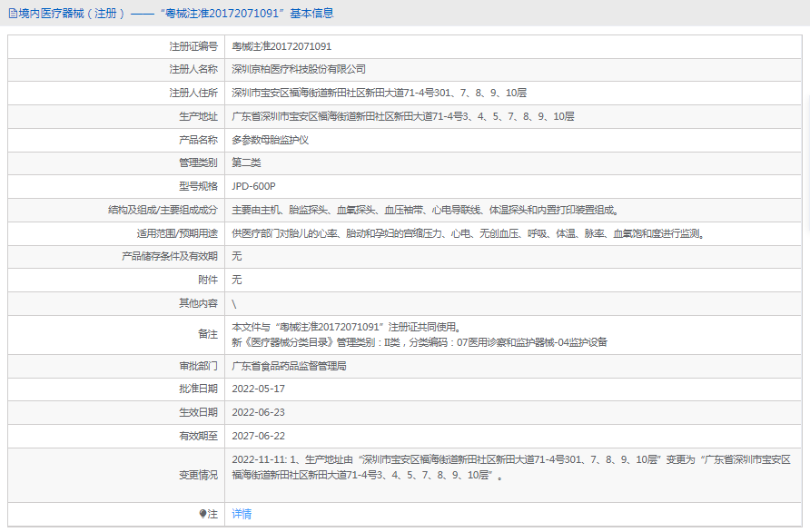Click the 注册人住所 address value
This screenshot has height=532, width=810.
[x=380, y=93]
